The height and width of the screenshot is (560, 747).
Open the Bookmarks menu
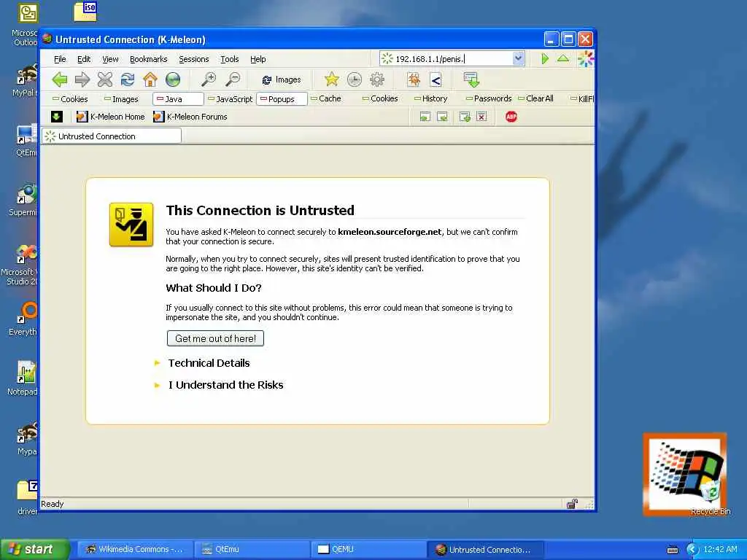pos(149,59)
